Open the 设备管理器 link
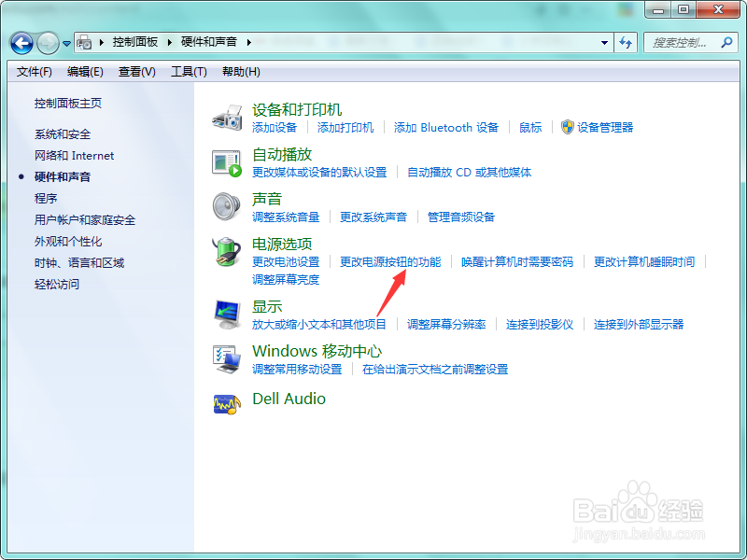747x560 pixels. tap(605, 128)
